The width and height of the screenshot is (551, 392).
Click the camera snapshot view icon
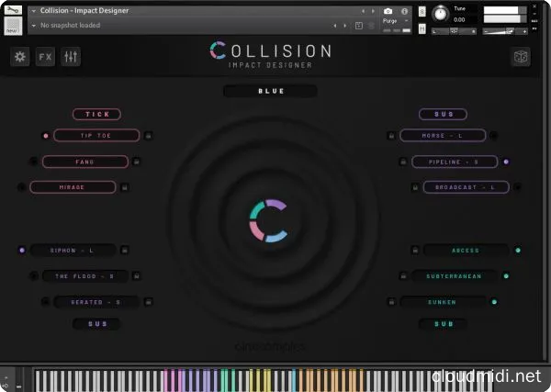388,11
